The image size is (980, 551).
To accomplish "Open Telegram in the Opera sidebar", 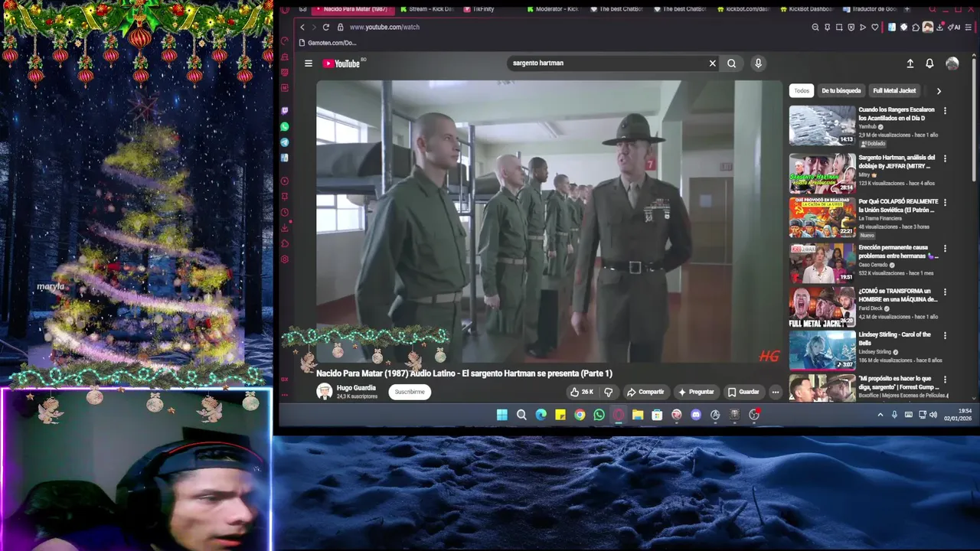I will pyautogui.click(x=285, y=142).
